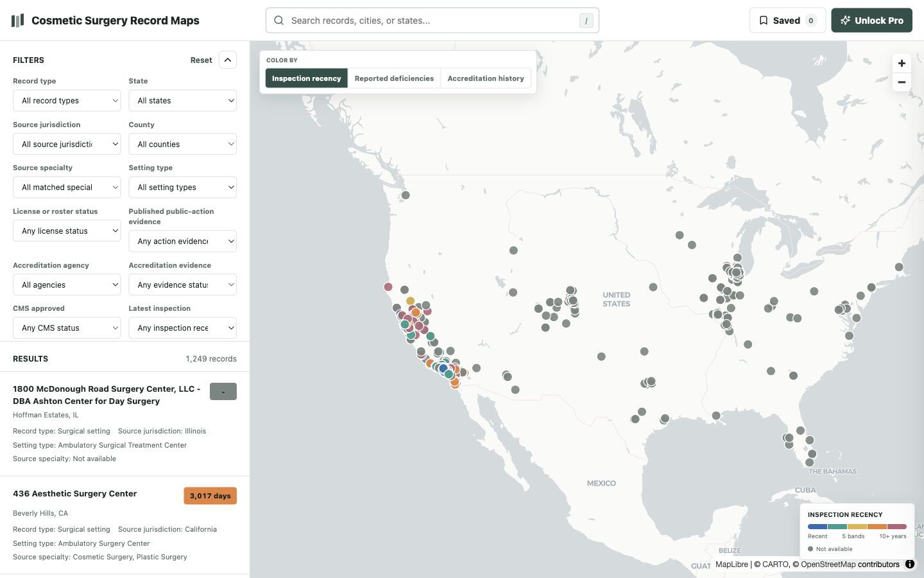Screen dimensions: 924x578
Task: Click the 3,017 days badge
Action: pyautogui.click(x=210, y=496)
